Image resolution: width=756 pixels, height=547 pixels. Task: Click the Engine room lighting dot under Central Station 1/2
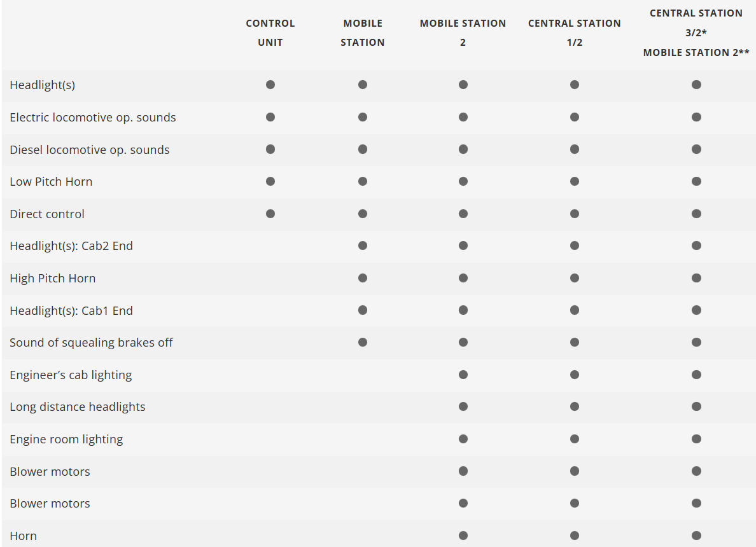(575, 439)
